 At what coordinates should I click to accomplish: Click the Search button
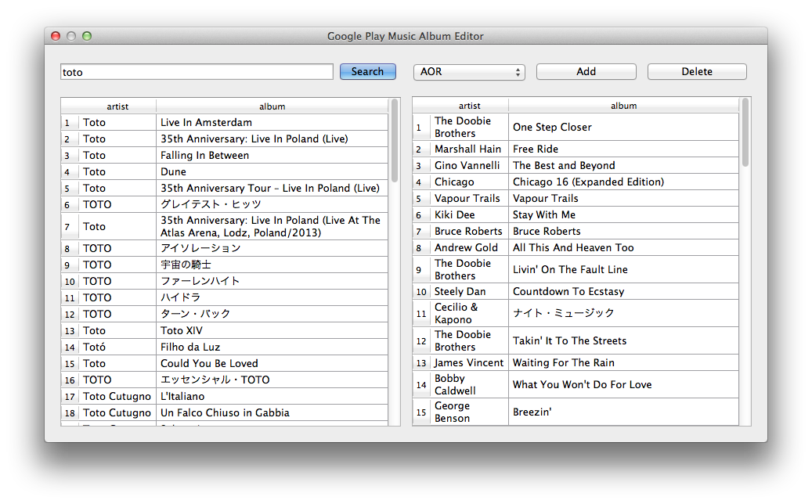coord(368,71)
